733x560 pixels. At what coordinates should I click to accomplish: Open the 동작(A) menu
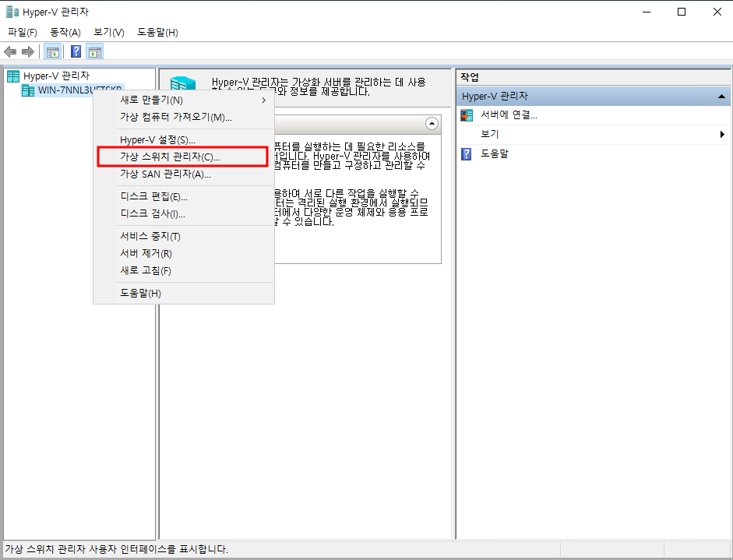coord(65,32)
